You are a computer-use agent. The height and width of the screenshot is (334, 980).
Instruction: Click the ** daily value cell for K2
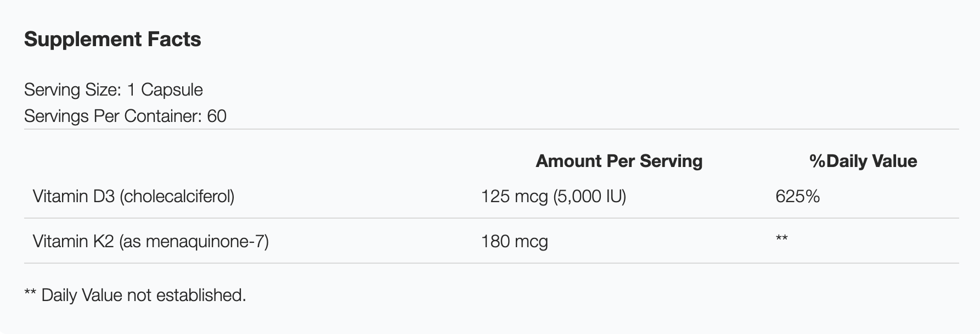click(x=781, y=239)
